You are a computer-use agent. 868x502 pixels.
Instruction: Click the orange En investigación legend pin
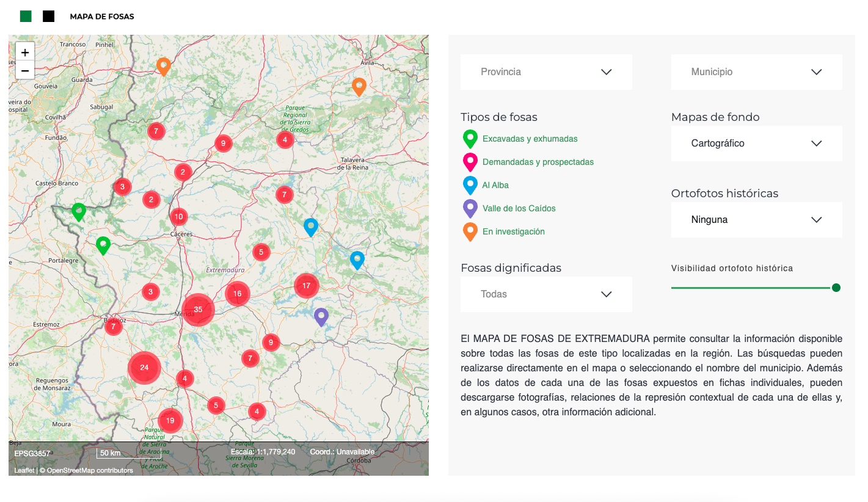click(470, 230)
